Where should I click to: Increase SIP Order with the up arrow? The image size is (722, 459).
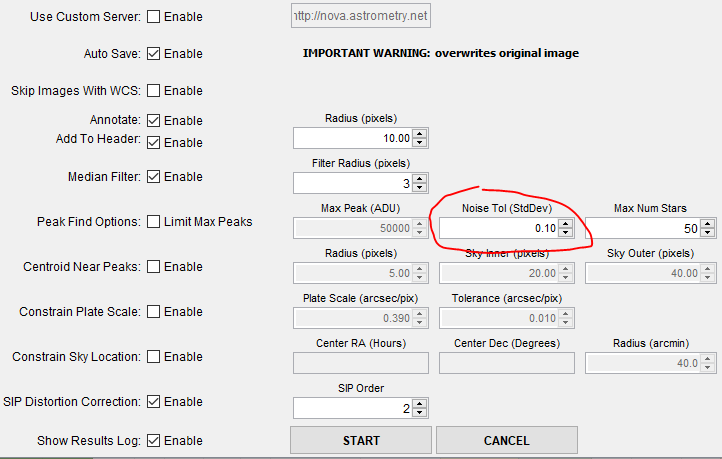click(420, 403)
